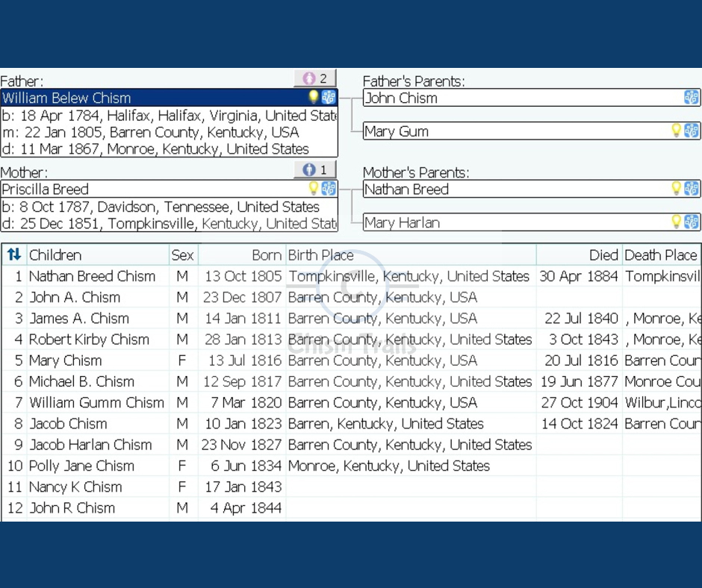
Task: Select the tree icon beside Nathan Breed
Action: tap(691, 190)
